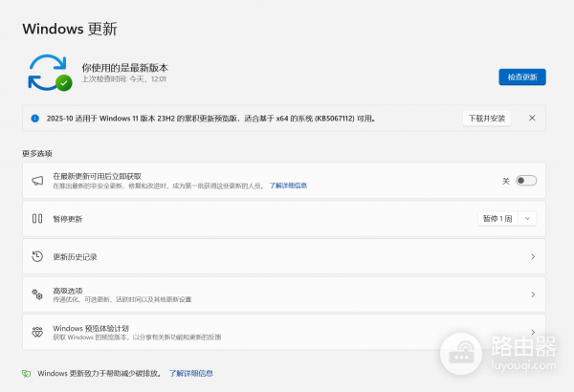This screenshot has height=392, width=574.
Task: Expand the pause duration dropdown arrow
Action: click(x=527, y=219)
